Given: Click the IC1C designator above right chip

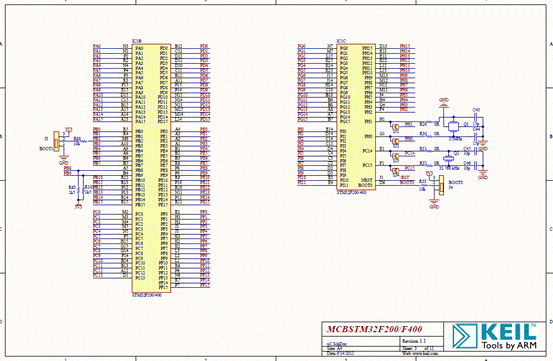Looking at the screenshot, I should click(x=341, y=41).
